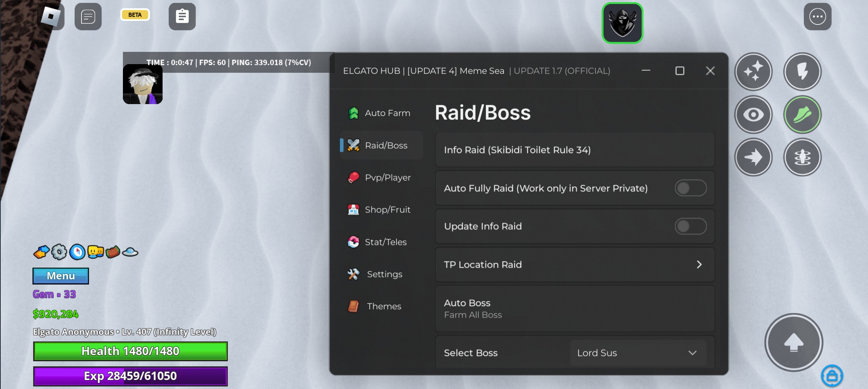868x389 pixels.
Task: Enable Auto Fully Raid toggle
Action: tap(690, 188)
